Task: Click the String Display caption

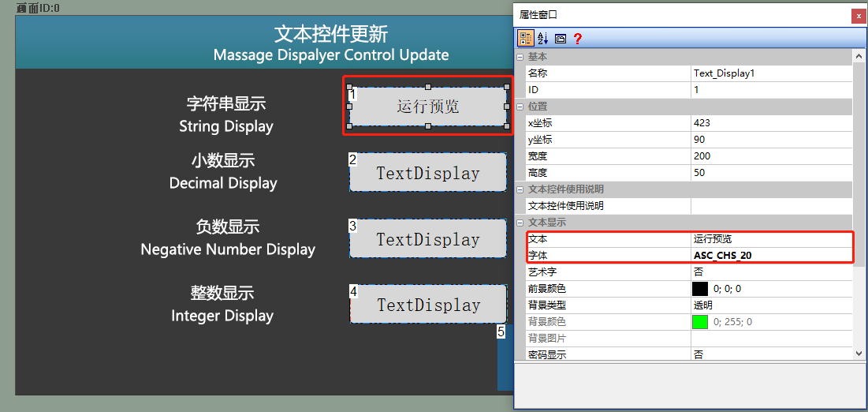Action: click(225, 126)
